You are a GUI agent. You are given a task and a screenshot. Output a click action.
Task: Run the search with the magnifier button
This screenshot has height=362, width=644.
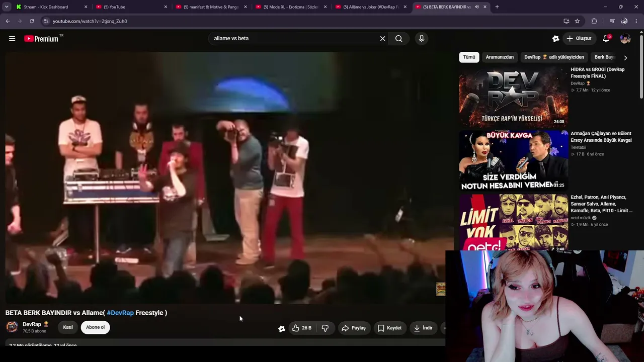[x=399, y=39]
